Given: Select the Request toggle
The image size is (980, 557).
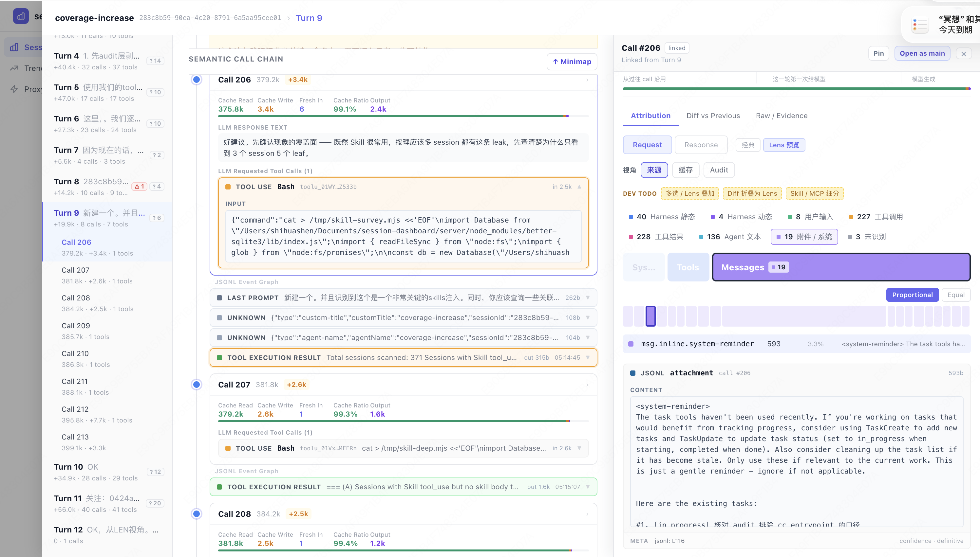Looking at the screenshot, I should pyautogui.click(x=647, y=145).
